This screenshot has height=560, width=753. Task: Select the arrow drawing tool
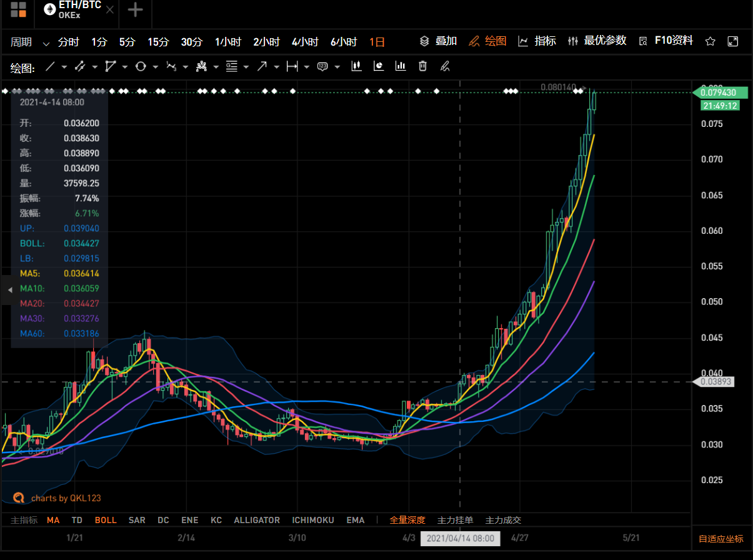click(x=262, y=66)
